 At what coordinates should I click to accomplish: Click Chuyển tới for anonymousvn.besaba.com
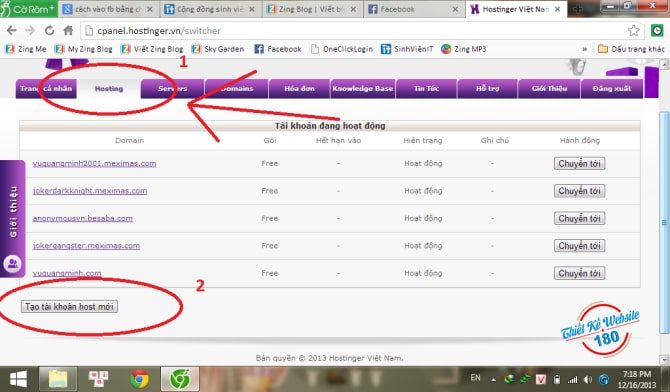tap(579, 218)
